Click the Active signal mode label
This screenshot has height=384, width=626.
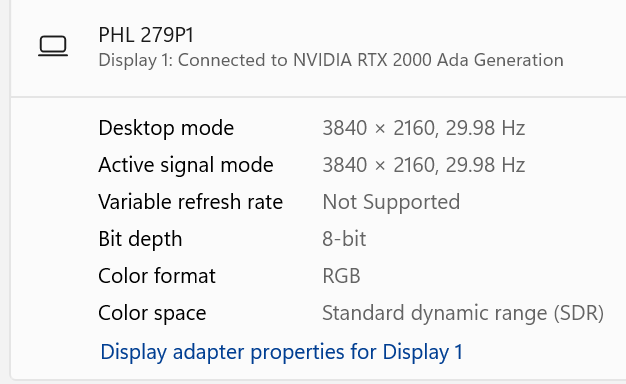coord(186,165)
